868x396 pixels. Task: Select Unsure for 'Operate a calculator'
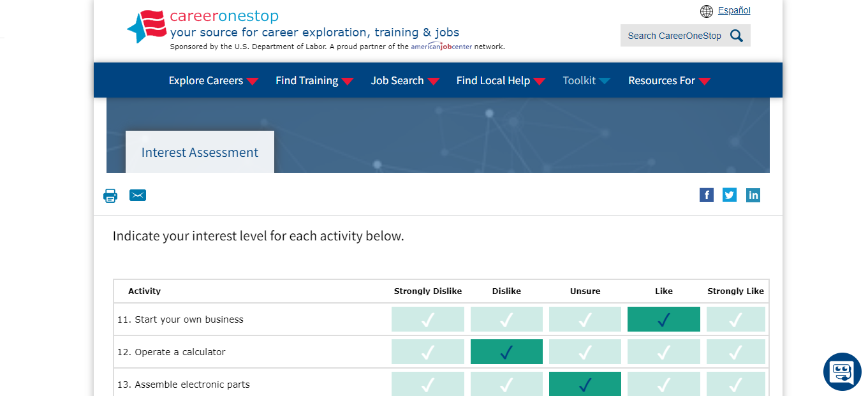pyautogui.click(x=585, y=352)
